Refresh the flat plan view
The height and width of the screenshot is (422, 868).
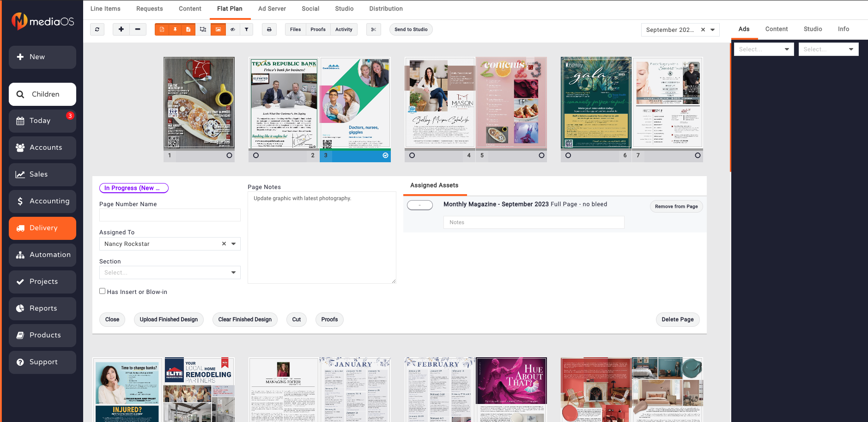pos(97,29)
